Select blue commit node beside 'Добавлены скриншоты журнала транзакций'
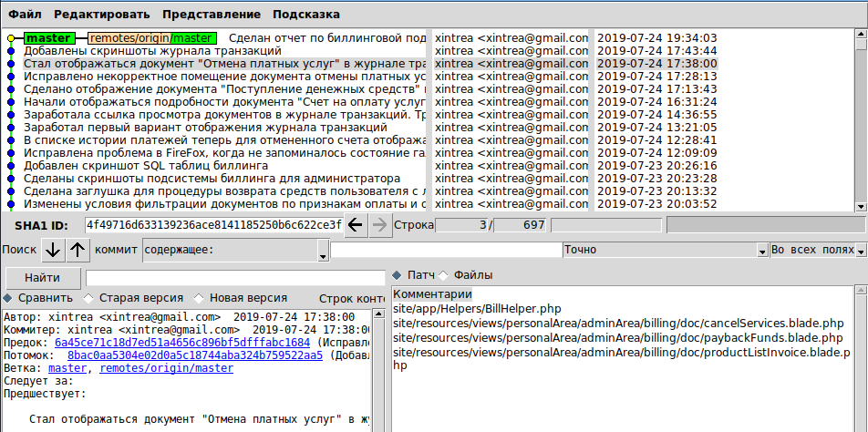The image size is (868, 432). coord(11,51)
